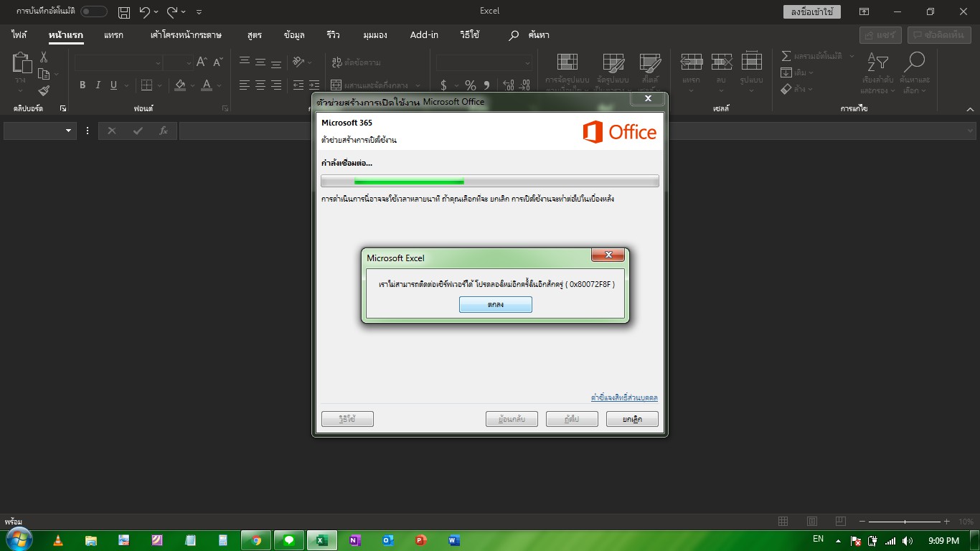Screen dimensions: 980x551
Task: Click the Save floppy disk icon
Action: pyautogui.click(x=124, y=12)
